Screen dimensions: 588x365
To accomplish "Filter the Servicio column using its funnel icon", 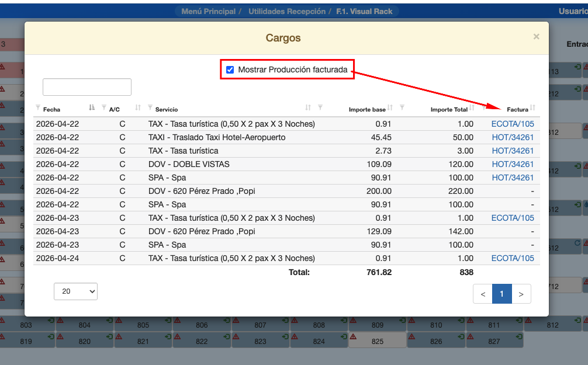I will (x=150, y=108).
